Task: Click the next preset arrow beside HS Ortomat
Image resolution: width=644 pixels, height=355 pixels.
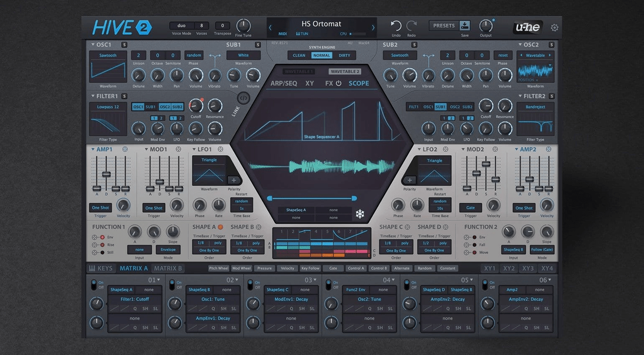Action: pos(373,27)
